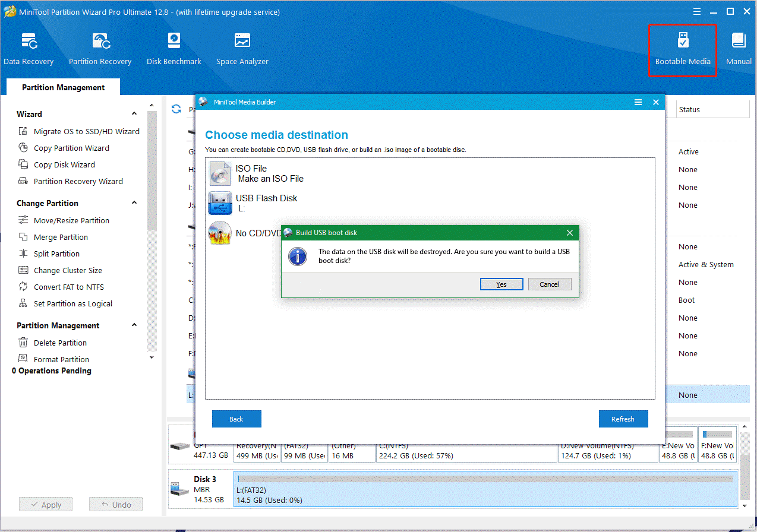Switch to the Partition Management tab

click(x=62, y=87)
